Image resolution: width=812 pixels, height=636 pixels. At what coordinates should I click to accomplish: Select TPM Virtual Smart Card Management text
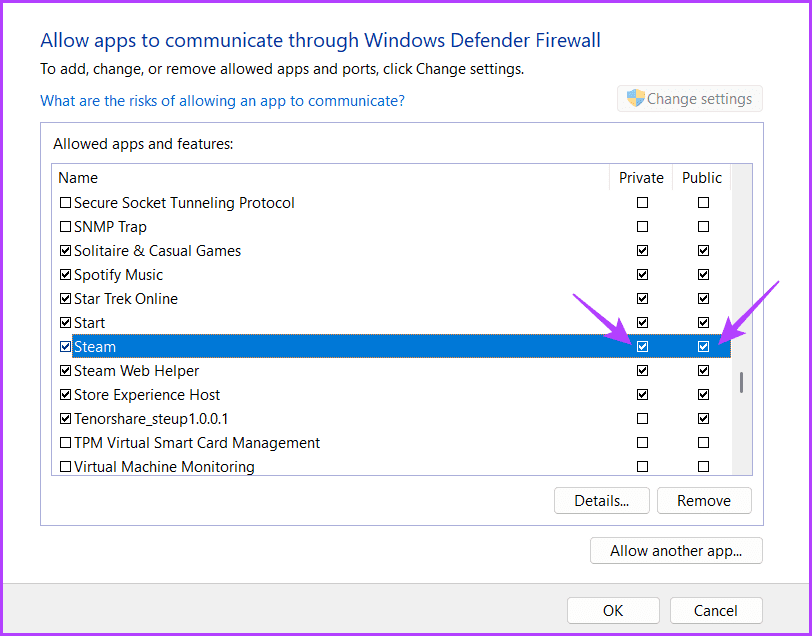(197, 443)
